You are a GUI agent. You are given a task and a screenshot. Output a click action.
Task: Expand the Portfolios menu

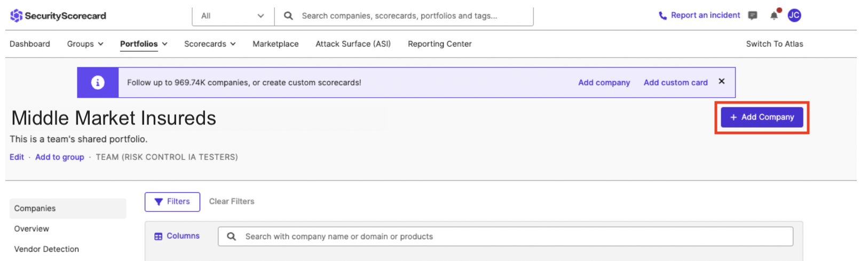coord(144,44)
